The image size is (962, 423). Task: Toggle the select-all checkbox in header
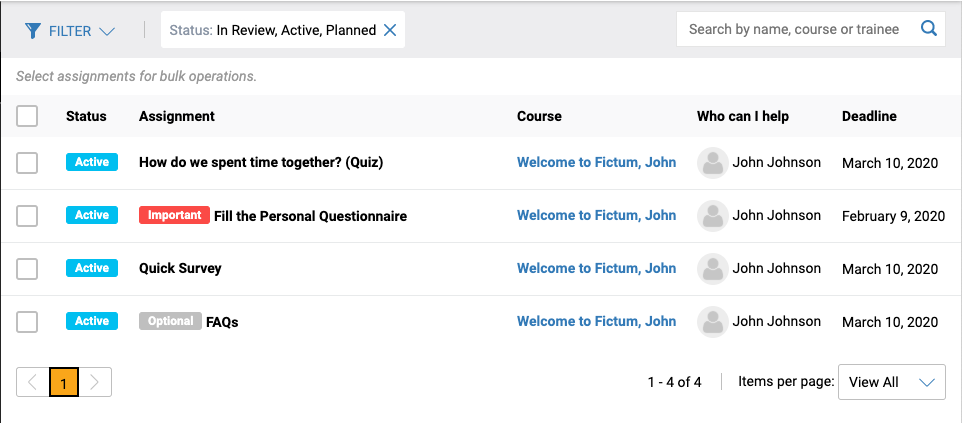(27, 116)
